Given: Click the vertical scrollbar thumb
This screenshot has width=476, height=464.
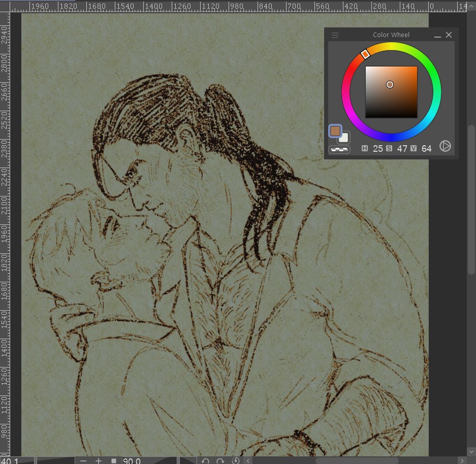Looking at the screenshot, I should click(x=471, y=200).
